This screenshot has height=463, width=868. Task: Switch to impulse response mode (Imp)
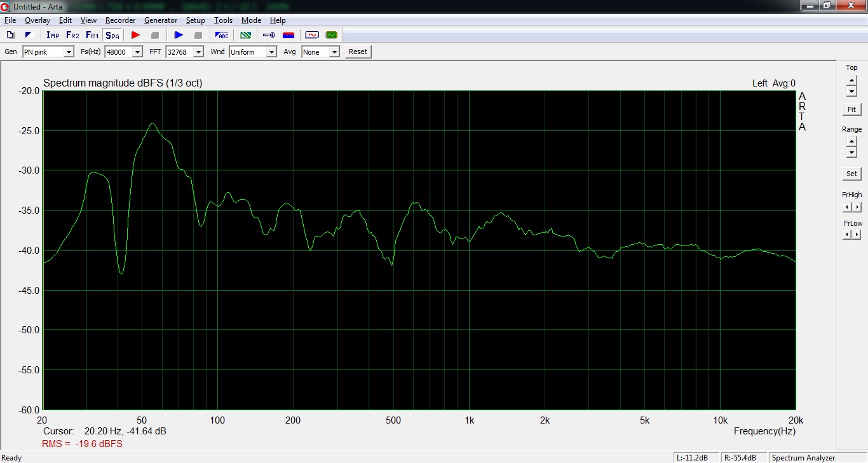(53, 35)
